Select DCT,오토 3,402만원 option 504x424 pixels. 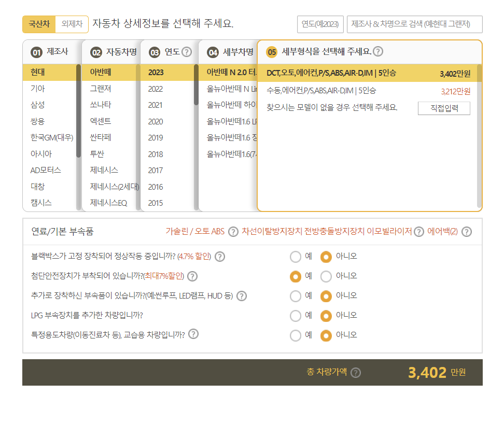click(x=368, y=73)
